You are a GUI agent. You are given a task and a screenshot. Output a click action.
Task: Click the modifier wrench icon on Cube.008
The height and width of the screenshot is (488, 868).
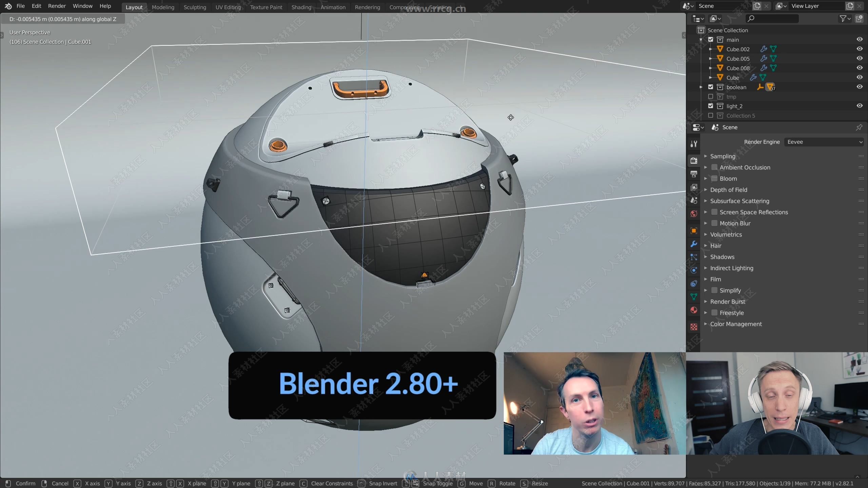pyautogui.click(x=763, y=68)
